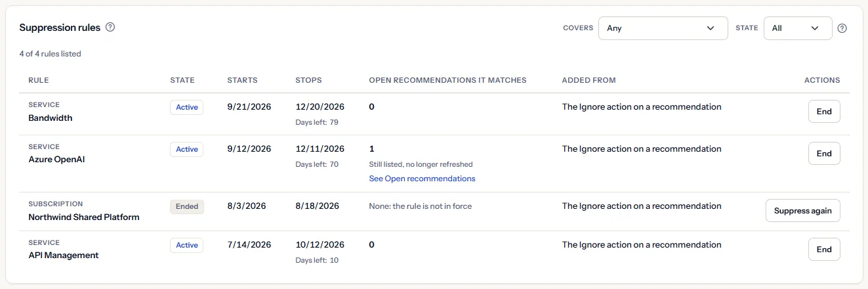
Task: Click start date 9/21/2026
Action: click(x=249, y=106)
